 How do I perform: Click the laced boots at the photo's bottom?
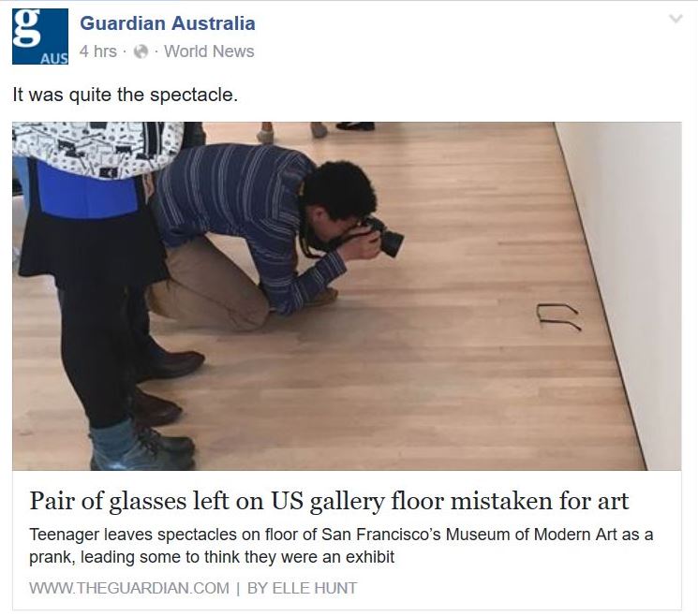(x=142, y=445)
